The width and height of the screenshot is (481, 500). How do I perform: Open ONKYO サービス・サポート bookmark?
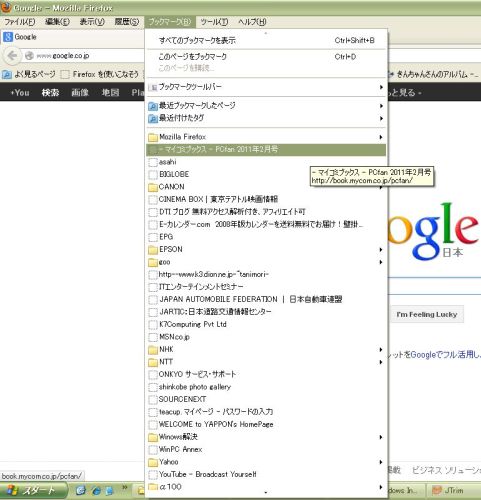point(266,374)
